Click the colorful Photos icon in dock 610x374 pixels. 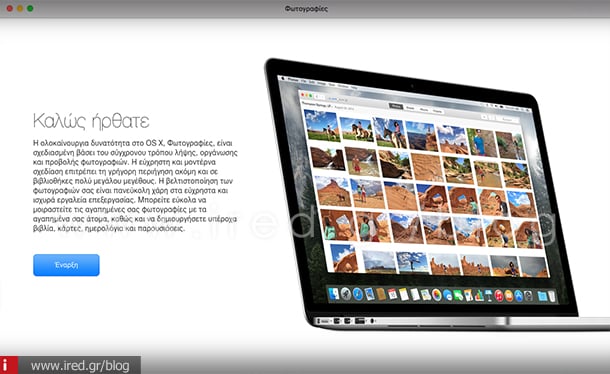[x=437, y=295]
